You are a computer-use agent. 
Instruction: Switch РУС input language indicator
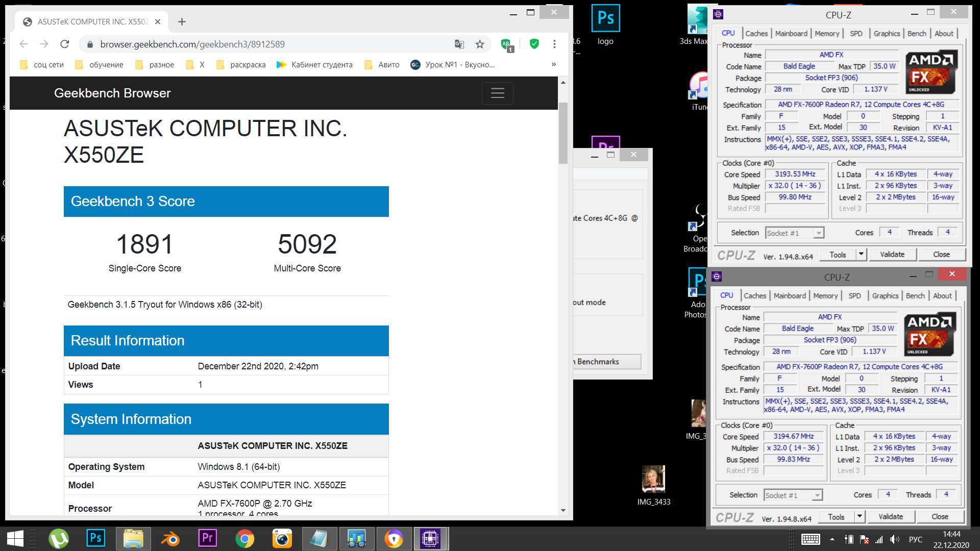916,539
